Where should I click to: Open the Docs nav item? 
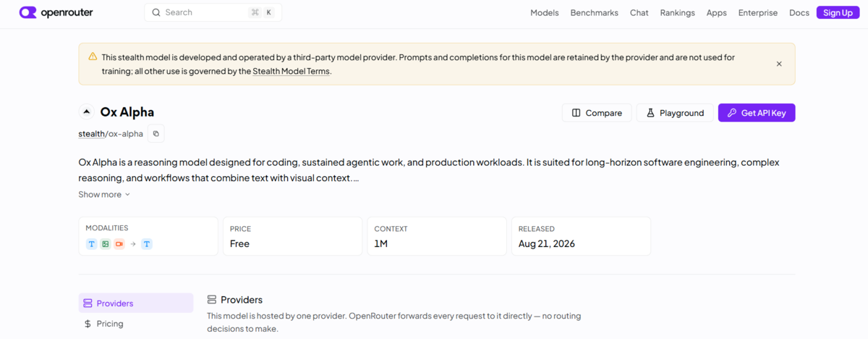click(799, 12)
